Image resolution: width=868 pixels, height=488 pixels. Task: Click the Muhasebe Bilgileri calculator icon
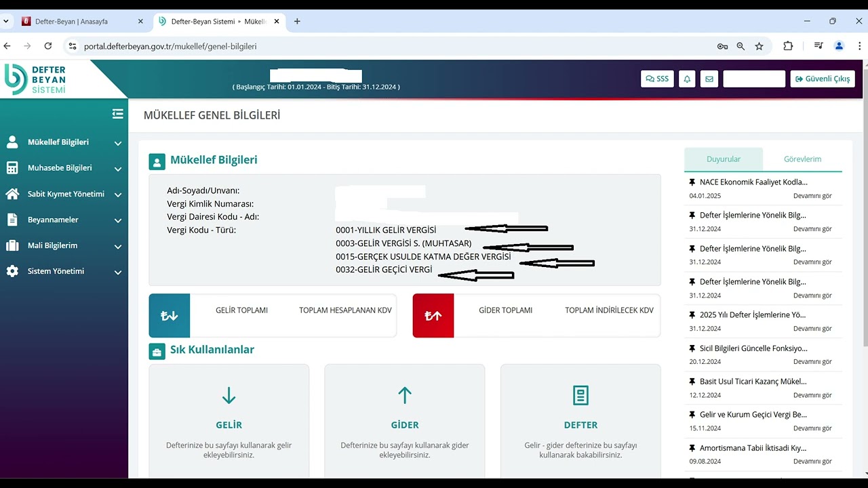coord(12,168)
